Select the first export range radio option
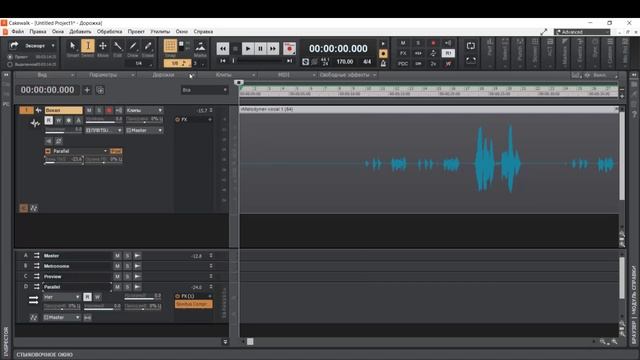Viewport: 640px width, 360px height. point(10,57)
